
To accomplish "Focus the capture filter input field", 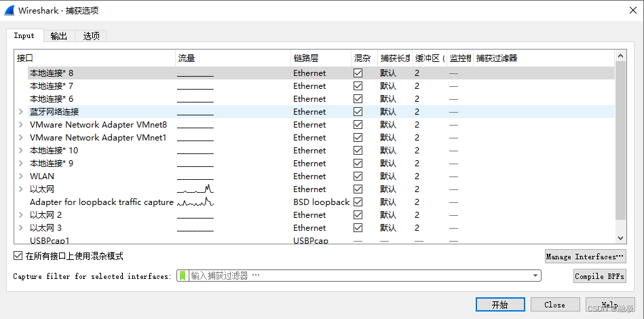I will [x=360, y=276].
